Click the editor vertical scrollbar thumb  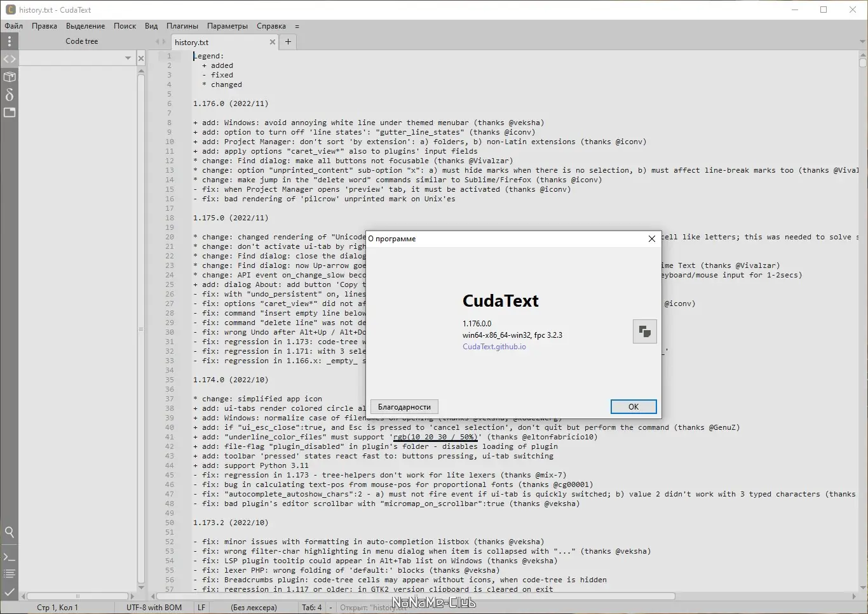click(x=862, y=62)
